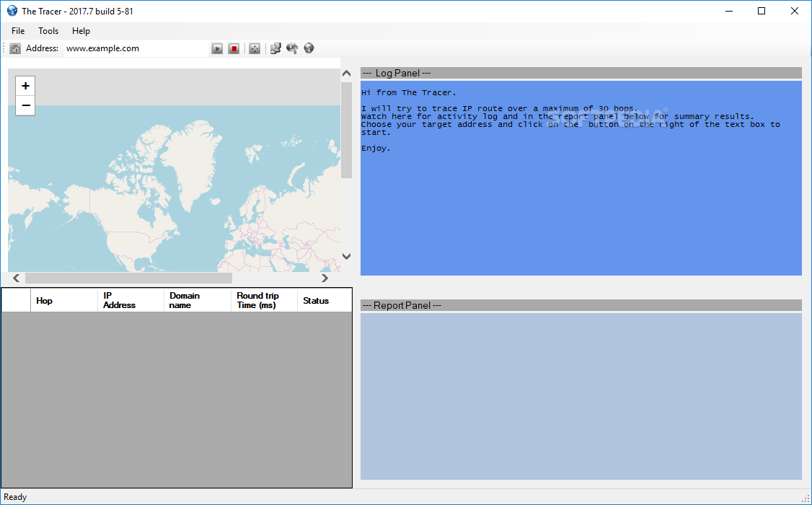The image size is (812, 505).
Task: Click the globe with arrow toolbar icon
Action: (292, 48)
